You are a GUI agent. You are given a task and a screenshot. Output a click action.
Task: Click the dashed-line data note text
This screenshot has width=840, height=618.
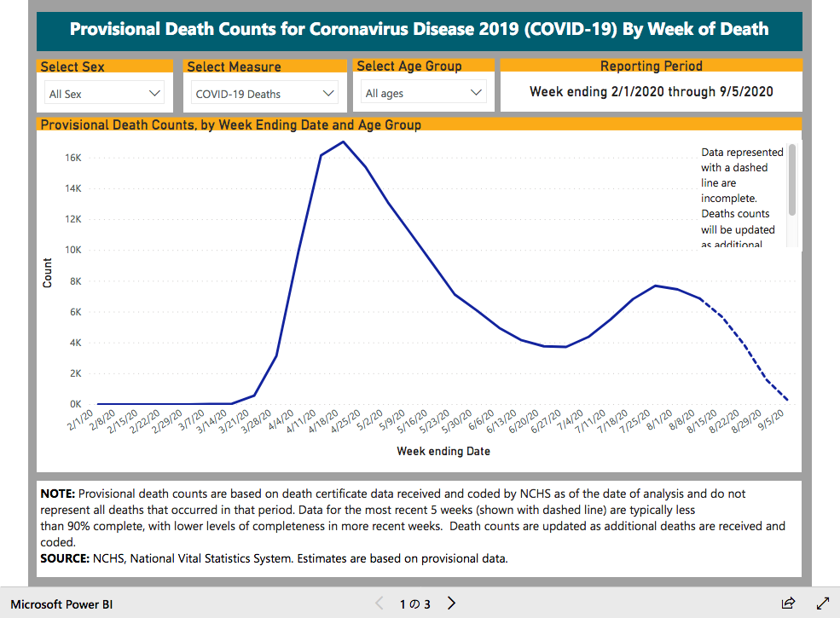tap(741, 198)
